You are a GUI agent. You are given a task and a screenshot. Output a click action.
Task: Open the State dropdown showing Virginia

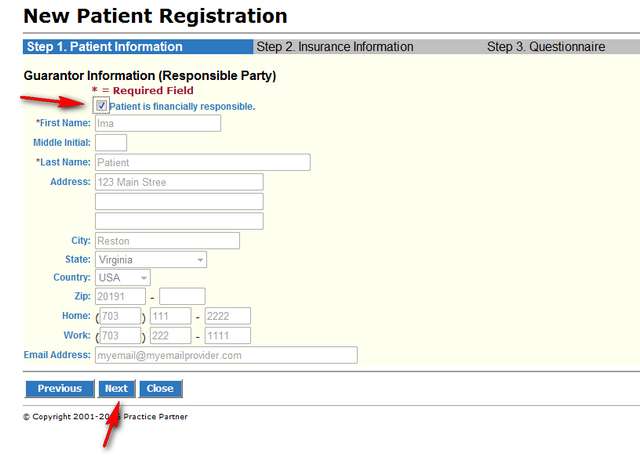(150, 259)
